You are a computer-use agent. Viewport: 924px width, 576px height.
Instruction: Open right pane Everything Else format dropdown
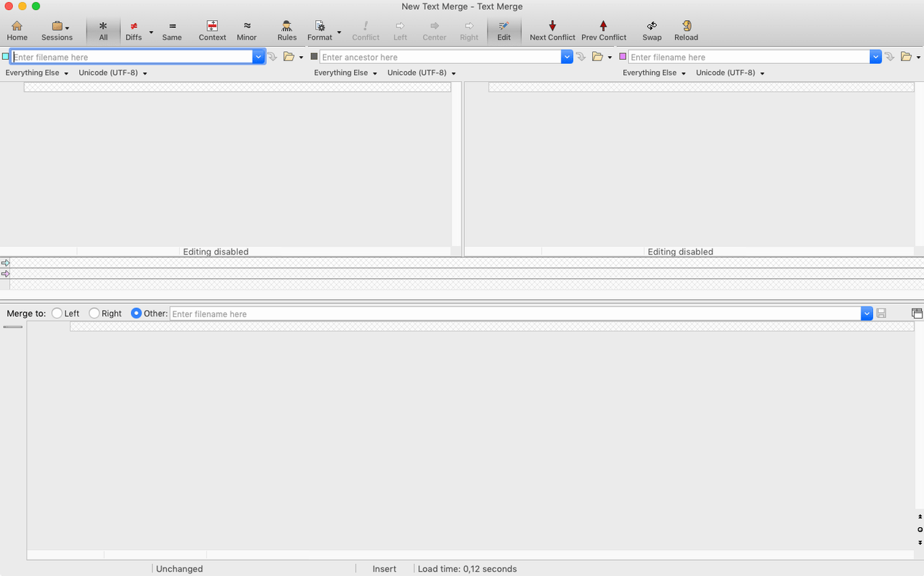[x=654, y=73]
